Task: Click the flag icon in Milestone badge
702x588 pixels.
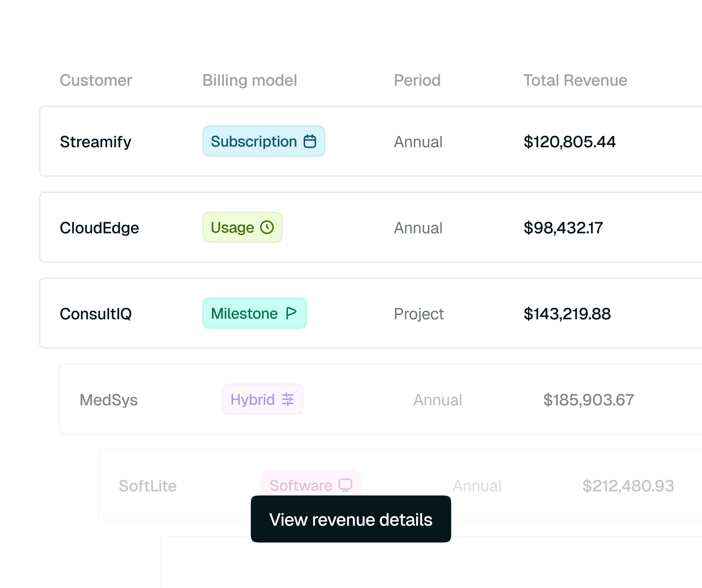Action: tap(291, 313)
